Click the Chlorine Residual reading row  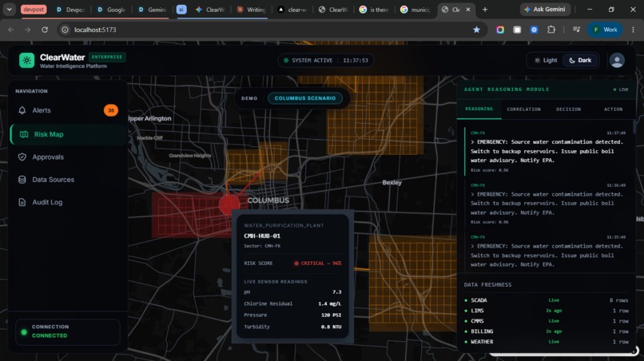point(292,303)
